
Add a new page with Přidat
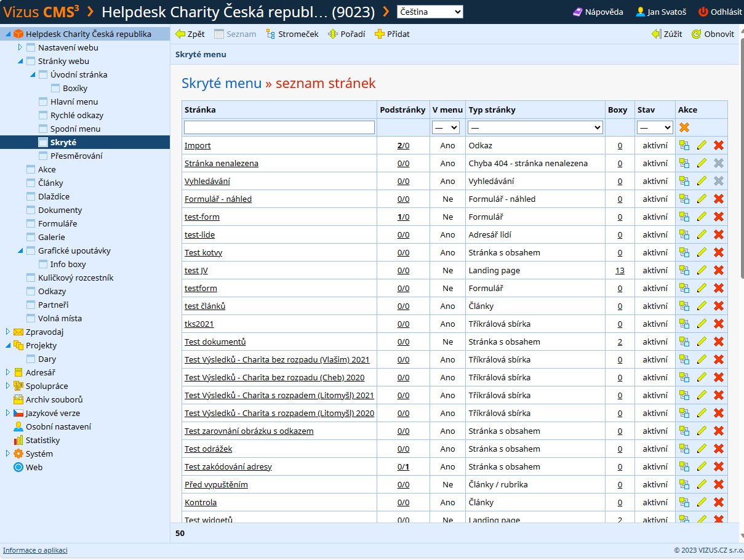pyautogui.click(x=392, y=34)
